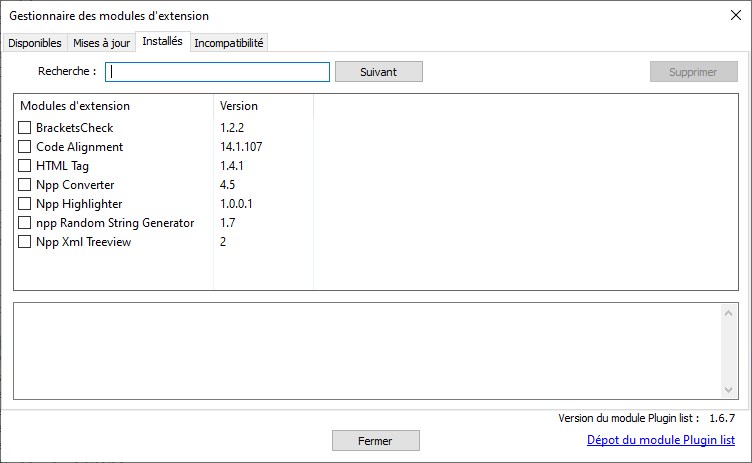Open the Mises à jour tab

coord(101,43)
